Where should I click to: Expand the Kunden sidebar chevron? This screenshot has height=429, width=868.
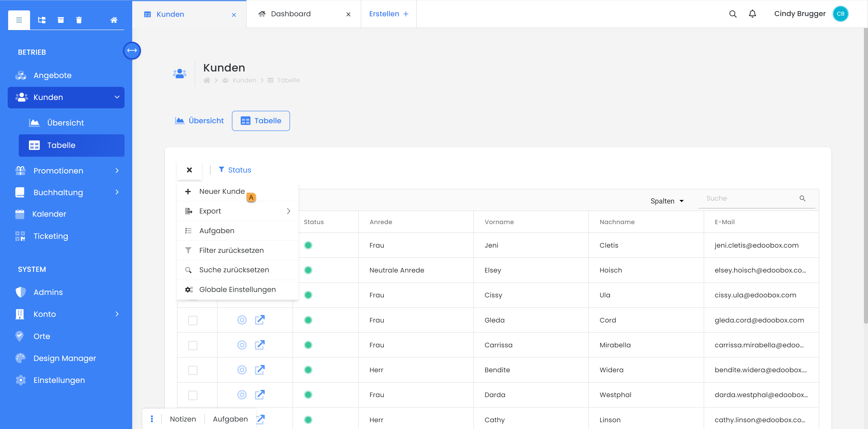[x=117, y=97]
